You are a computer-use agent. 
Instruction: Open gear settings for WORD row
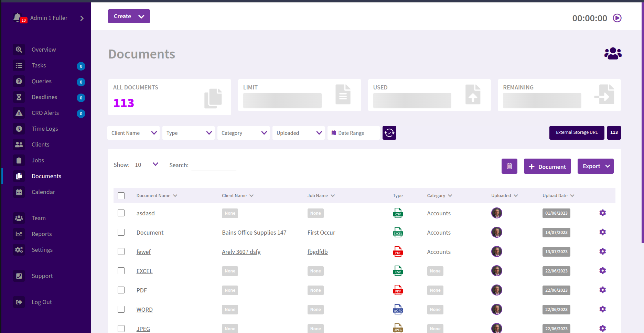point(602,309)
